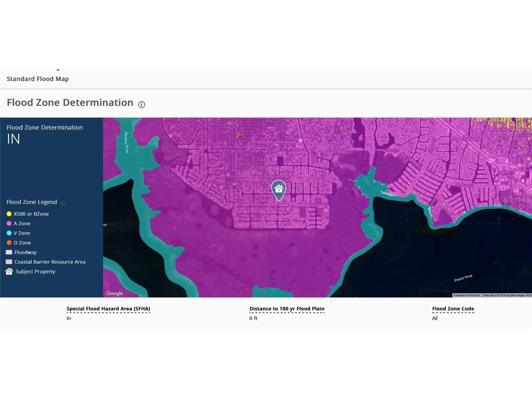Screen dimensions: 532x399
Task: Select the Standard Flood Map tab
Action: 38,79
